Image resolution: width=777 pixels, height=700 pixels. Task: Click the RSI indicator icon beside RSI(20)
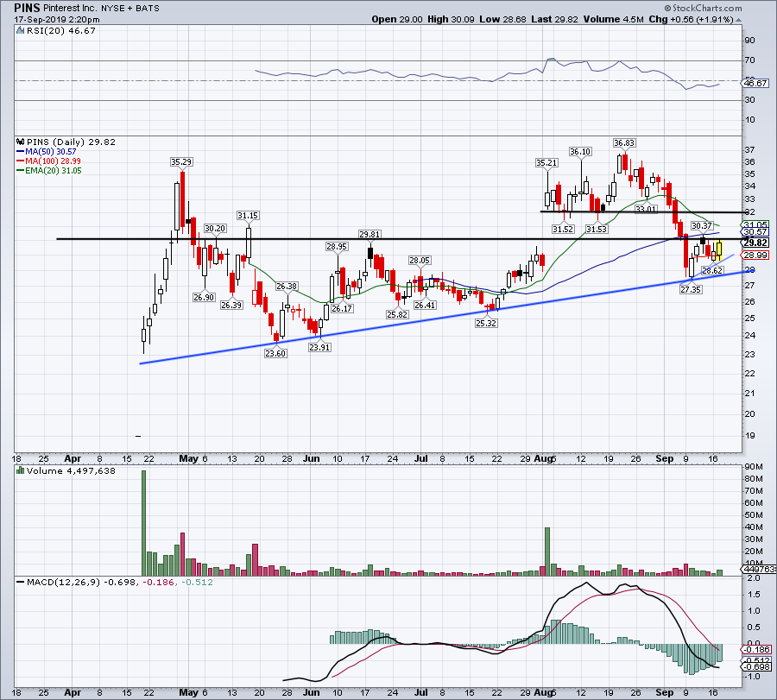(x=20, y=31)
